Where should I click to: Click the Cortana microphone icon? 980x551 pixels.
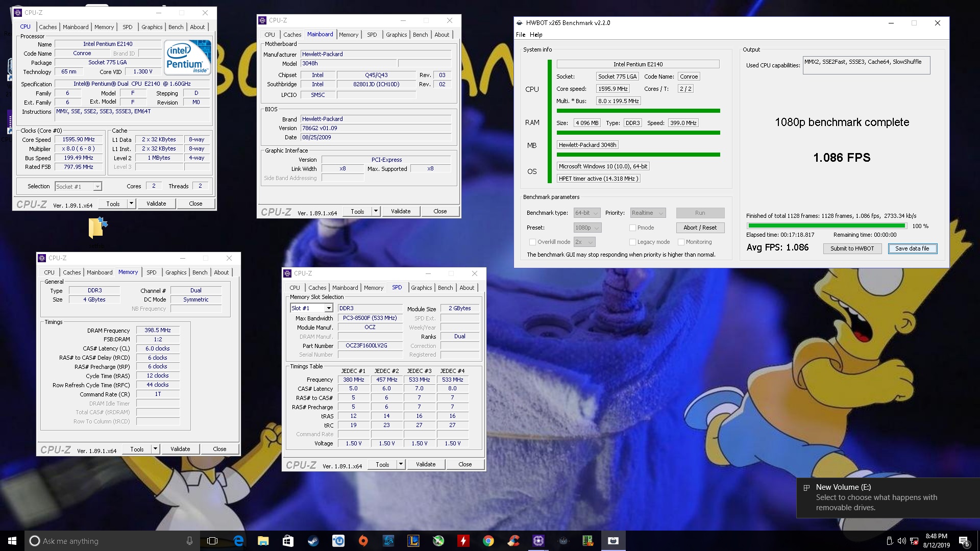(x=189, y=541)
